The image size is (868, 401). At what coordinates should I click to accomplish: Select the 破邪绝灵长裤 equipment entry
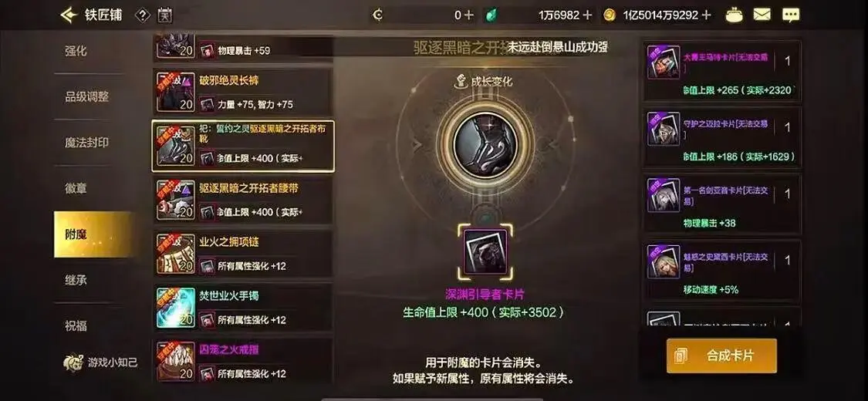[x=242, y=92]
